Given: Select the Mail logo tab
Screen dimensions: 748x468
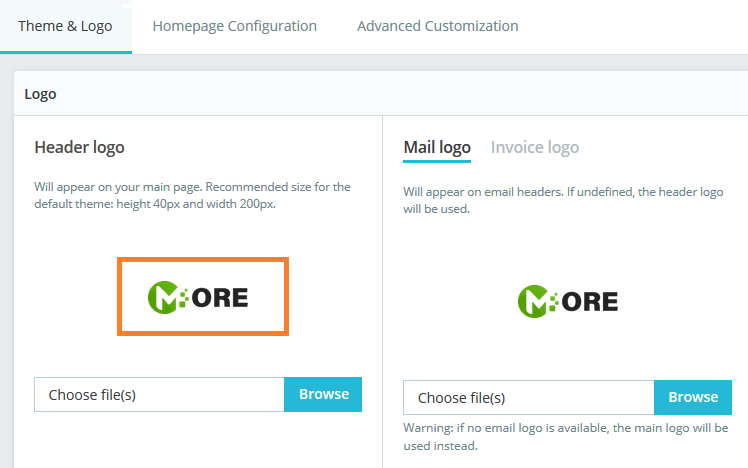Looking at the screenshot, I should click(437, 147).
